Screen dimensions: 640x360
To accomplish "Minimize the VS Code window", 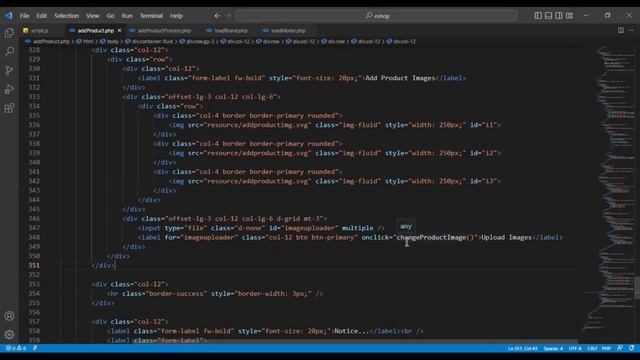I will [586, 16].
